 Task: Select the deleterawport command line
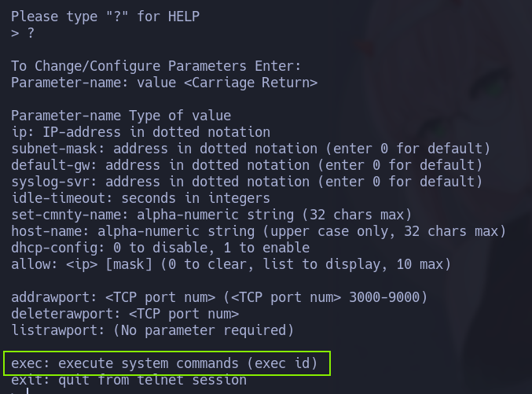[125, 314]
